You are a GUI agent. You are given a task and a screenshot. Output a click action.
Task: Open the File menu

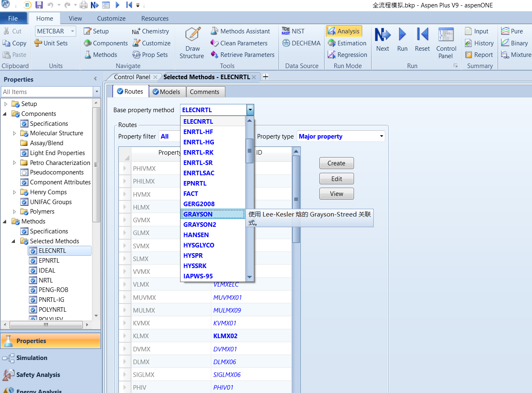13,18
